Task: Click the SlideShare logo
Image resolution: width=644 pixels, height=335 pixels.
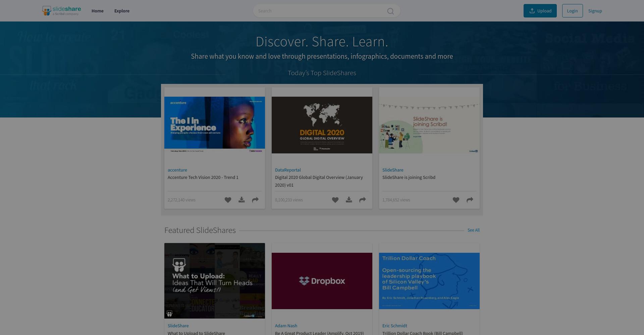Action: point(61,11)
